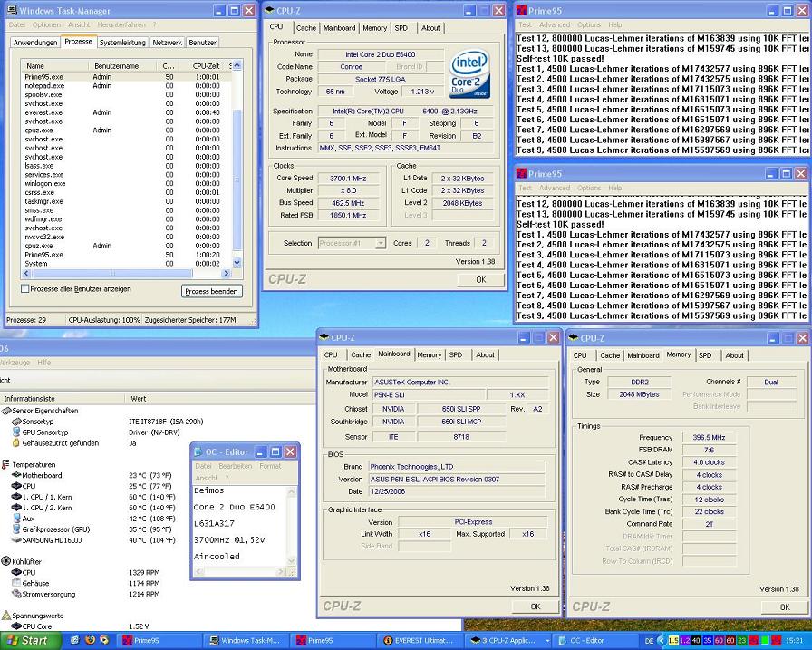Open Mainboard tab in Memory CPU-Z window
This screenshot has height=650, width=812.
pyautogui.click(x=643, y=355)
